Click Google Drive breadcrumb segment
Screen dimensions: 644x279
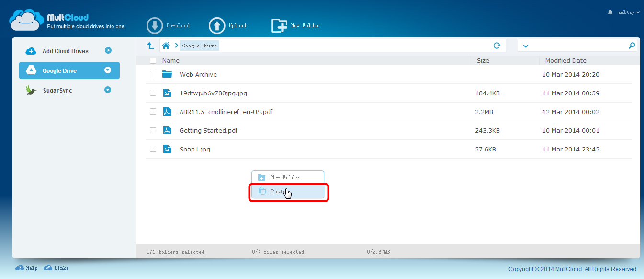click(199, 46)
